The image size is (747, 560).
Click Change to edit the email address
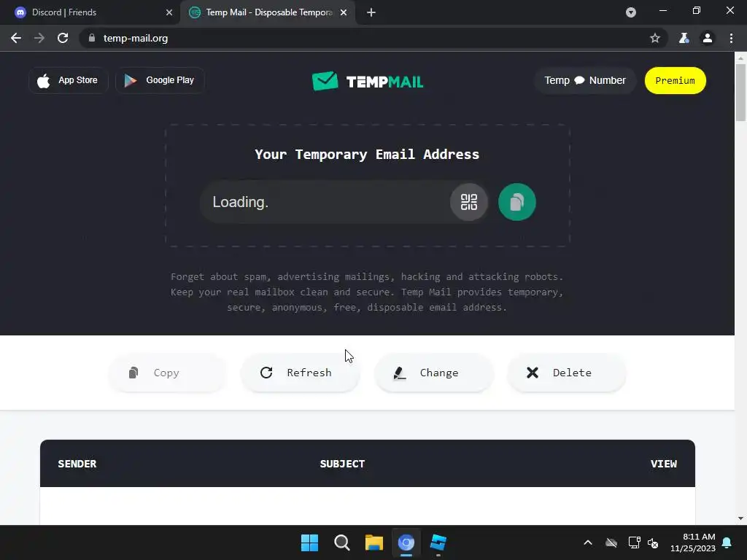434,373
